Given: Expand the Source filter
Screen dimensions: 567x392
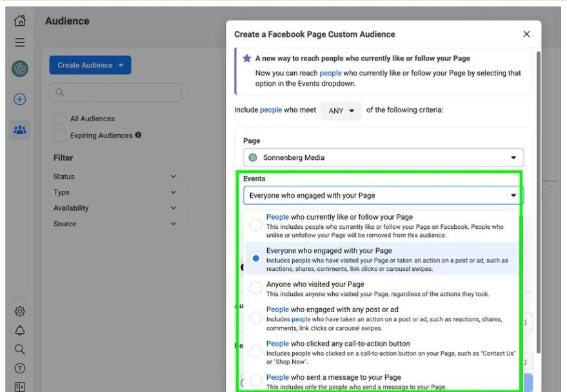Looking at the screenshot, I should 115,224.
